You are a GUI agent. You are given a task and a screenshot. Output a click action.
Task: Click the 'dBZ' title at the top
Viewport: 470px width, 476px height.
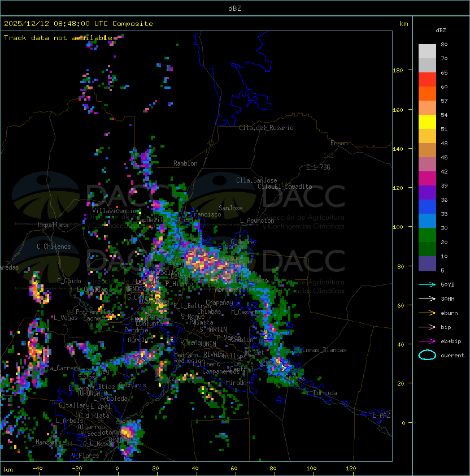(x=235, y=8)
